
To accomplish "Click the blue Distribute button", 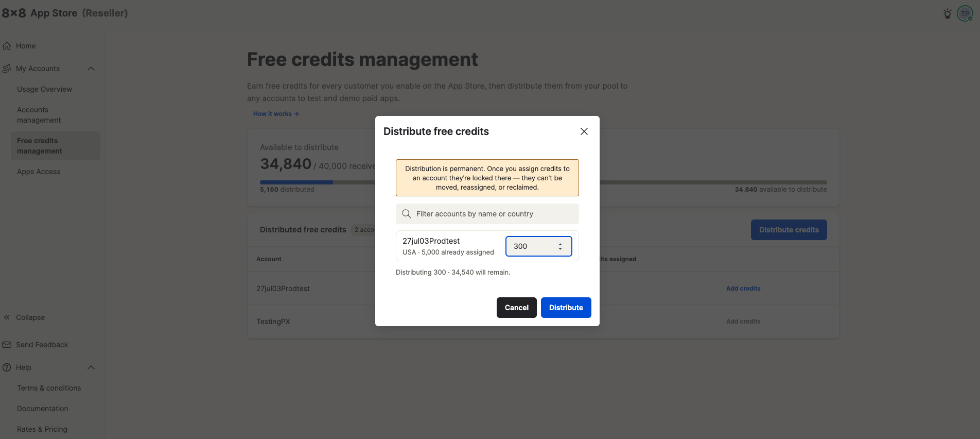I will (566, 308).
